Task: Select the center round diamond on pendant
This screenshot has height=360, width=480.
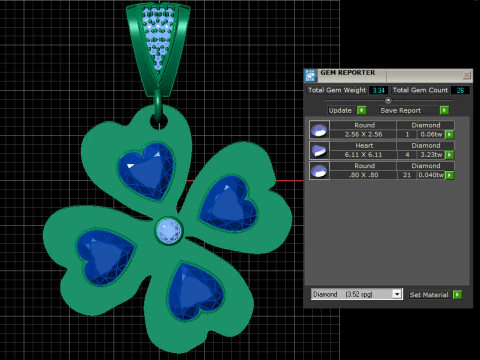Action: pos(169,231)
